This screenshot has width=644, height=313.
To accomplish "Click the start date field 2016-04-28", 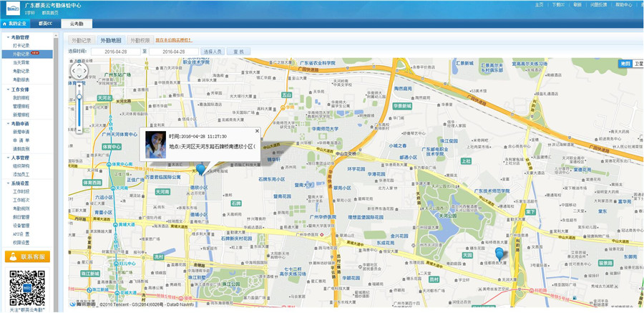I will [x=115, y=52].
